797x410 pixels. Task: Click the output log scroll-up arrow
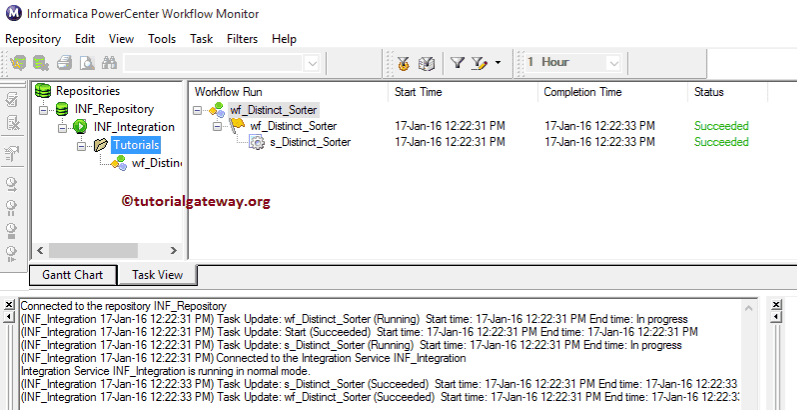coord(748,308)
